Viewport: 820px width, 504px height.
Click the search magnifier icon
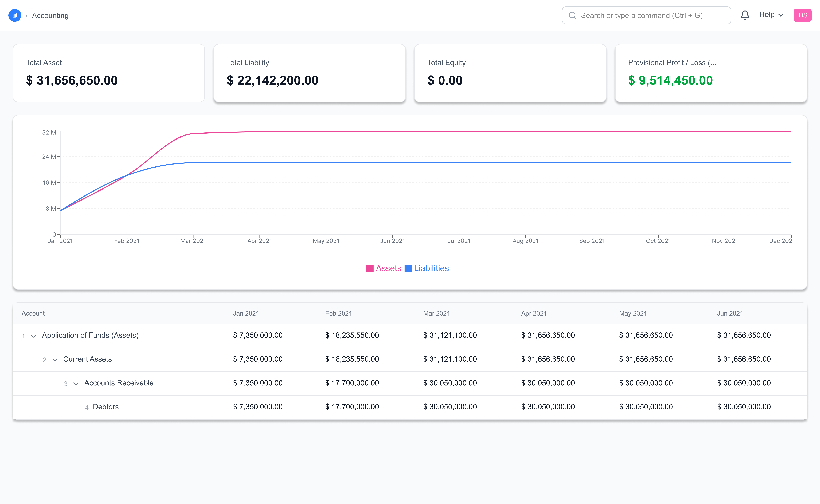(573, 15)
